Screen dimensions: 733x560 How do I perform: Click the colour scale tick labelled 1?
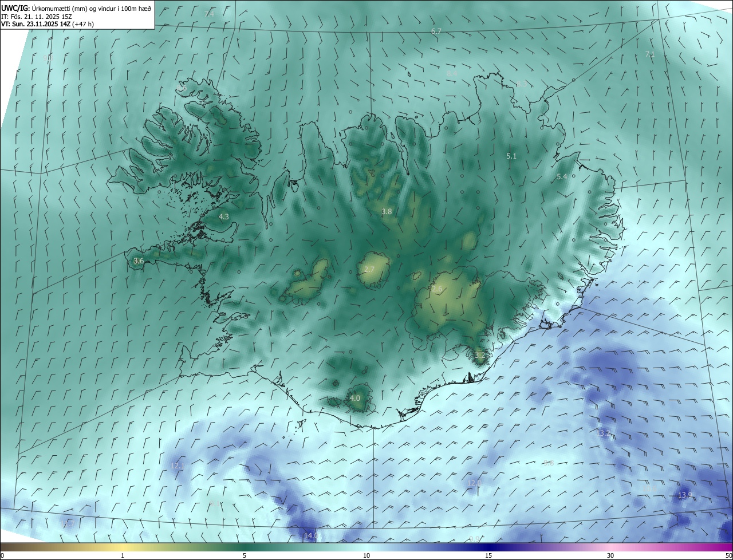pos(123,555)
